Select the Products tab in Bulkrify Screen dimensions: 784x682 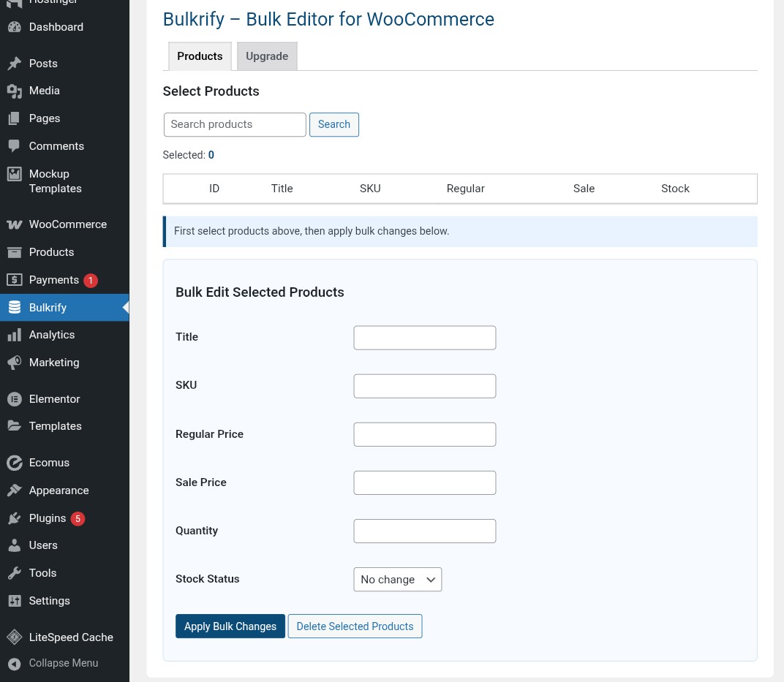pos(200,56)
